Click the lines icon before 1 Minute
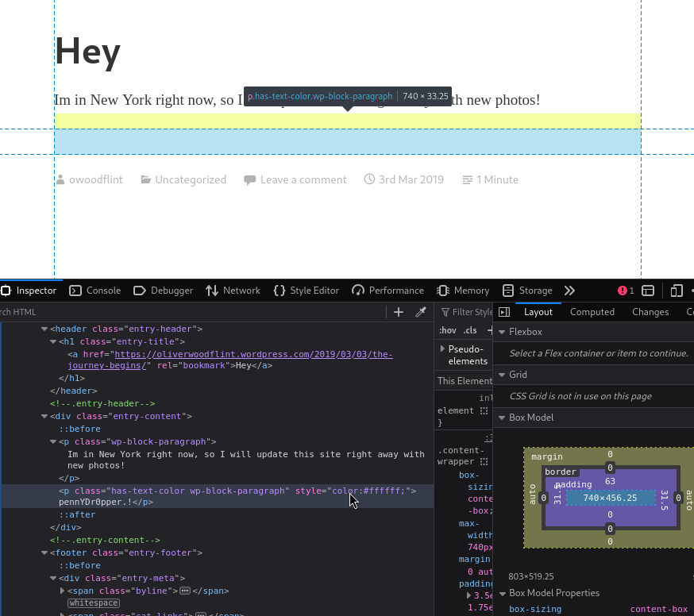This screenshot has width=694, height=616. 468,179
